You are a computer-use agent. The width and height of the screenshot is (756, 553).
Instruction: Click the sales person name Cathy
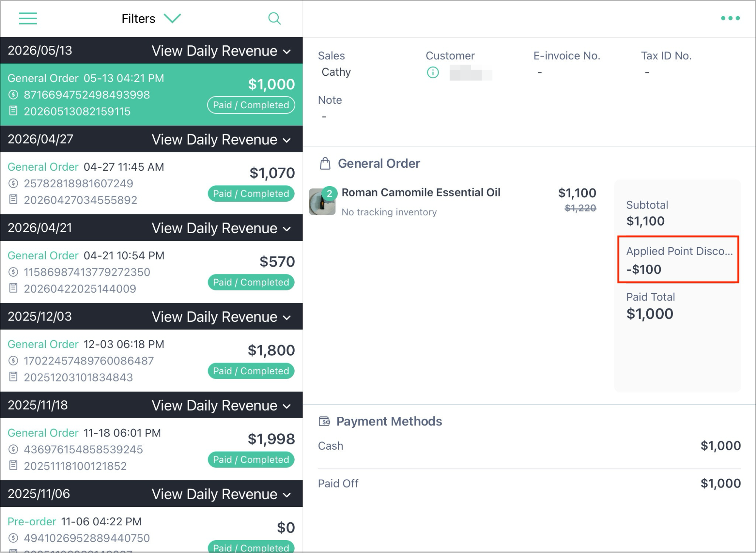pyautogui.click(x=336, y=72)
